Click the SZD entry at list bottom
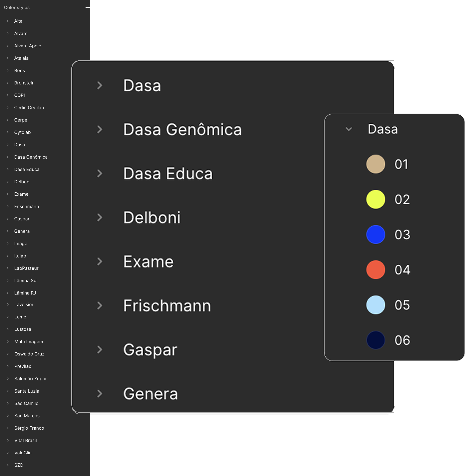The height and width of the screenshot is (476, 465). (19, 465)
